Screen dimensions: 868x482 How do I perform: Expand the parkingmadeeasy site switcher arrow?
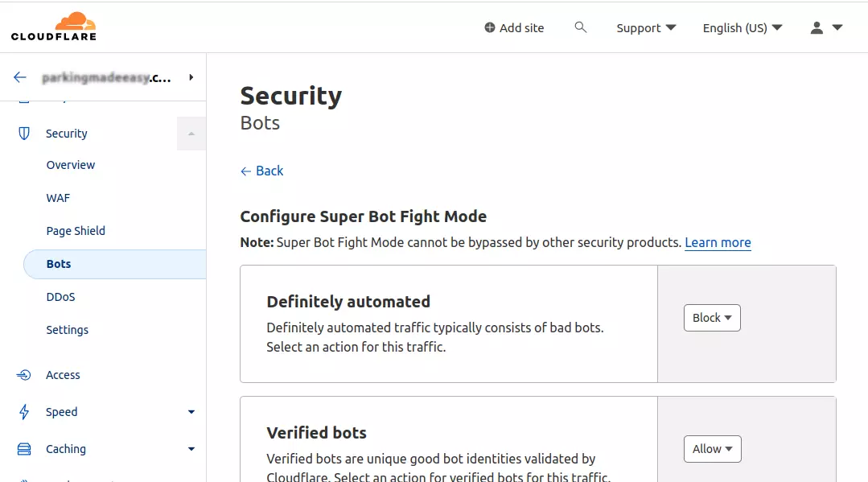tap(191, 77)
